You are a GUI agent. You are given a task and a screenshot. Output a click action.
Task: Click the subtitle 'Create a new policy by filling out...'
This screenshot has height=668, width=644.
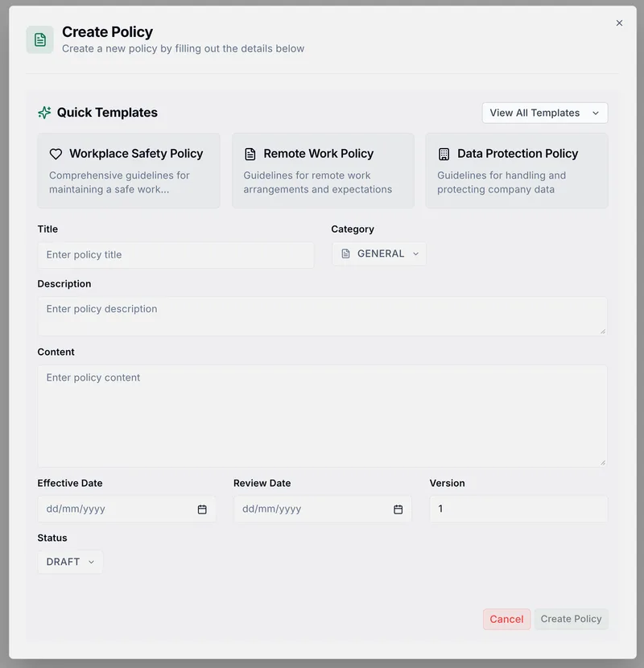pos(184,48)
